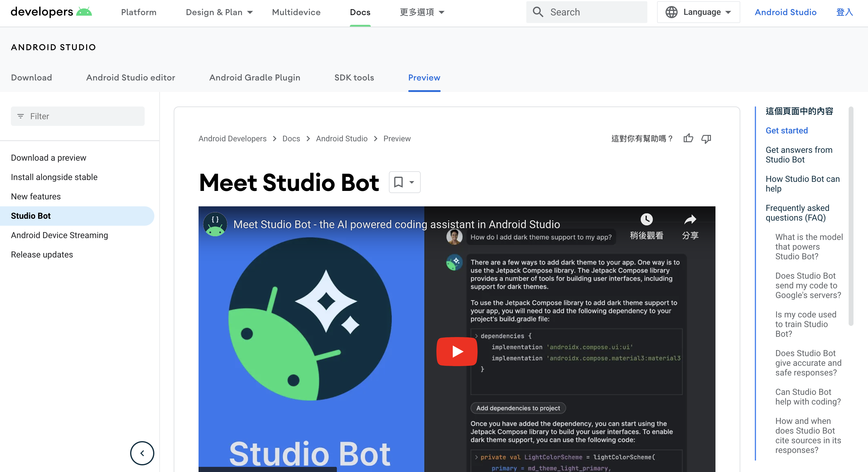
Task: Click the YouTube play button on the video
Action: (457, 351)
